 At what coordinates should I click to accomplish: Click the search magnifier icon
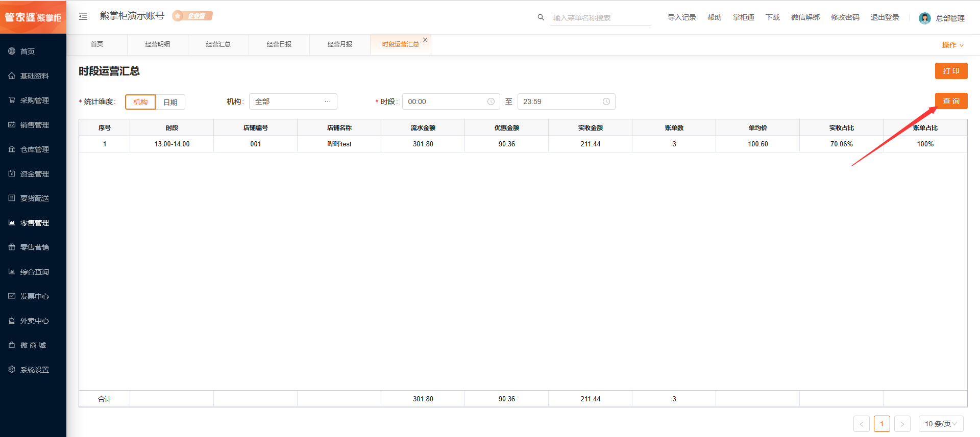[x=541, y=17]
